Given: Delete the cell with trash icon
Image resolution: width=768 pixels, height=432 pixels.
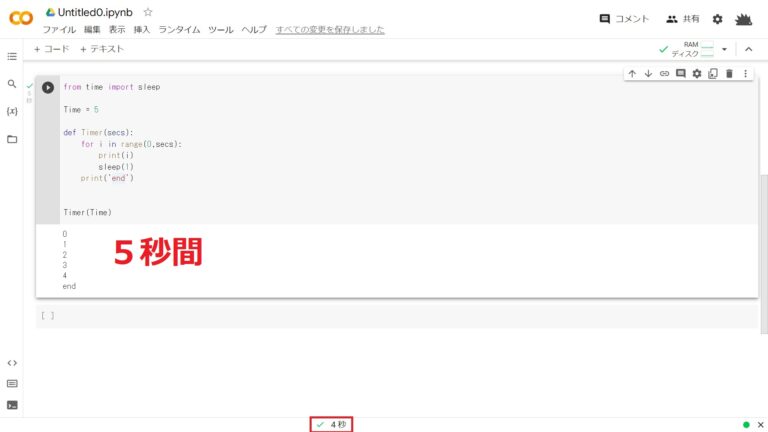Looking at the screenshot, I should tap(729, 73).
